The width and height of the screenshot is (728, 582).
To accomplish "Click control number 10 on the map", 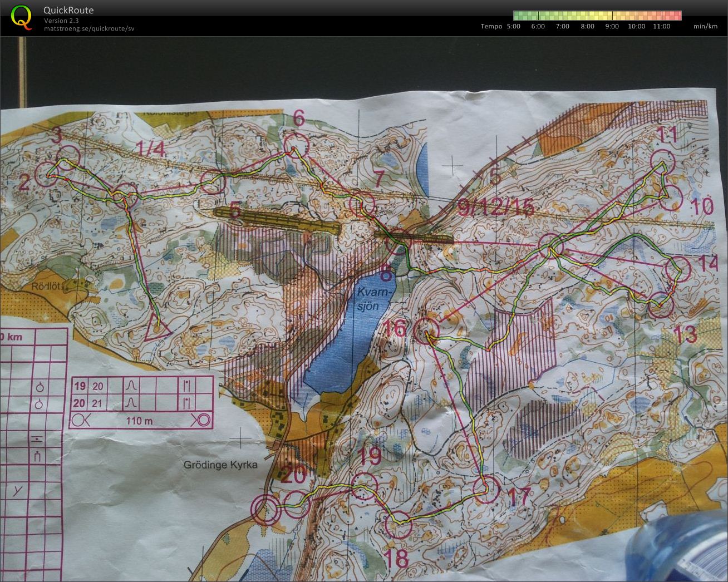I will pos(701,207).
